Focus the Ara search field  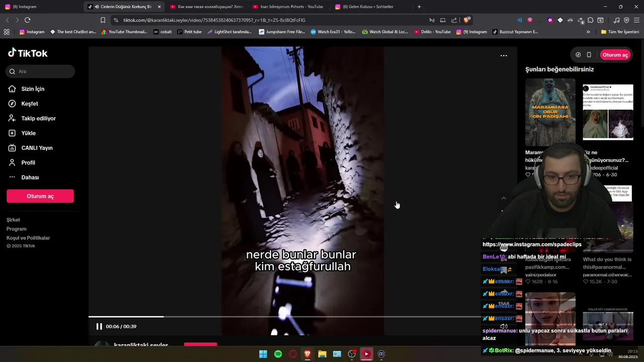click(41, 71)
